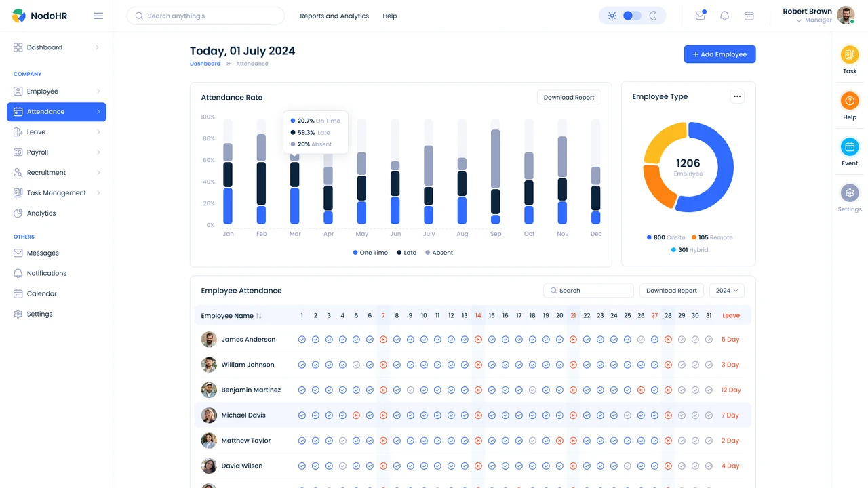This screenshot has height=488, width=868.
Task: Click the Sep absent bar segment
Action: 495,159
